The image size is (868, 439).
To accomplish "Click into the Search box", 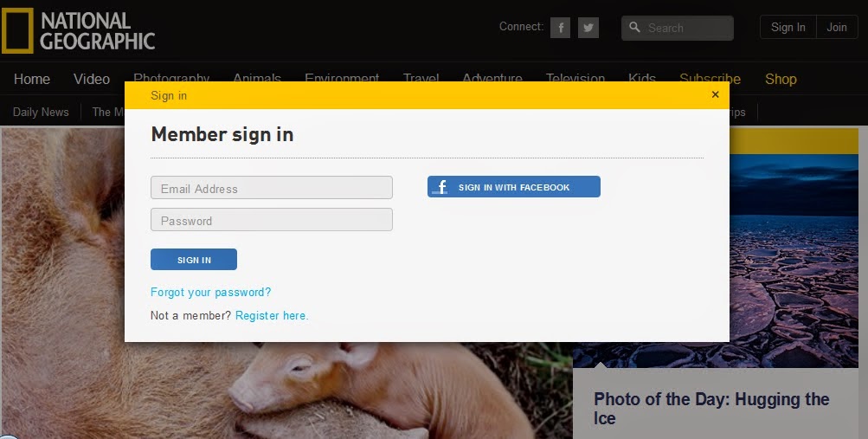I will coord(678,28).
